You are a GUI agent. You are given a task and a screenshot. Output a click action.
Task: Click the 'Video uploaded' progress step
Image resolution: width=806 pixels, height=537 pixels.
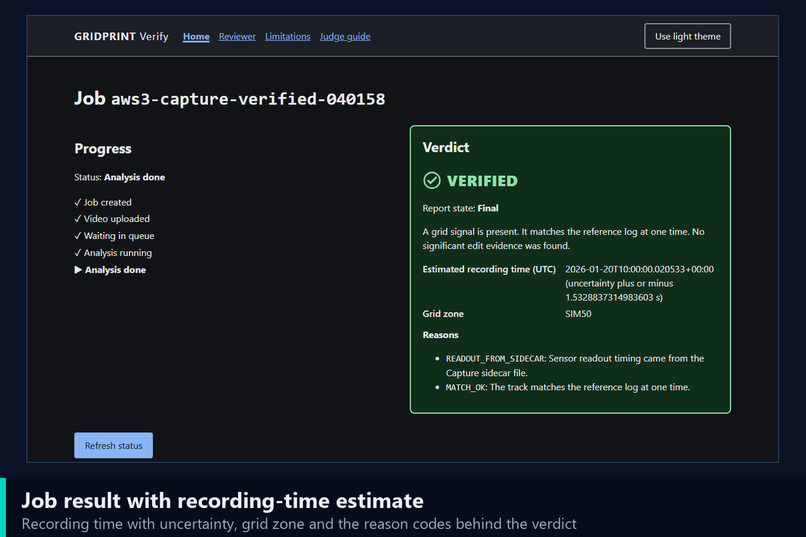click(112, 219)
